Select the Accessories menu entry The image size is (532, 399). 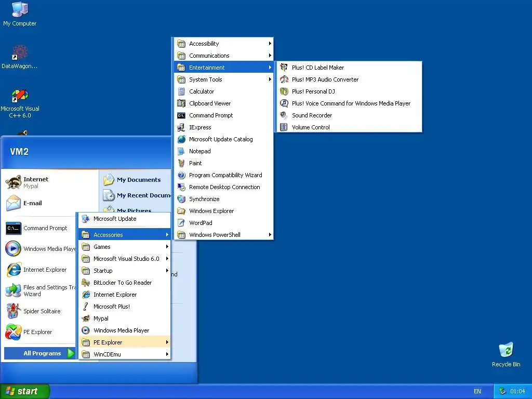click(125, 235)
